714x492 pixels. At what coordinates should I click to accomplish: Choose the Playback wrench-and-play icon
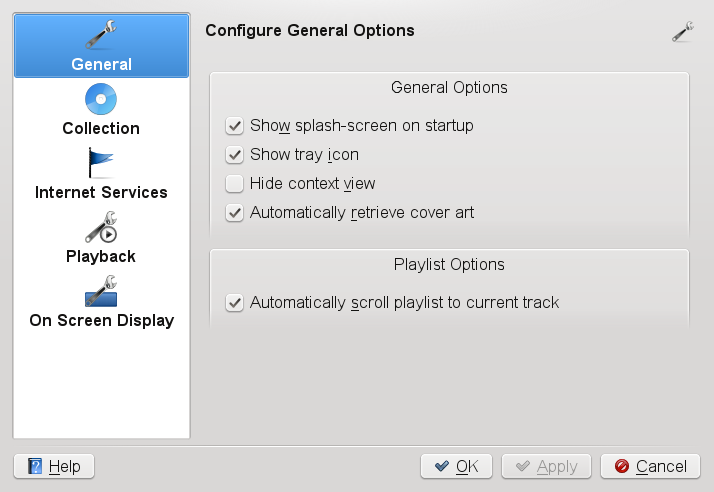pos(101,226)
